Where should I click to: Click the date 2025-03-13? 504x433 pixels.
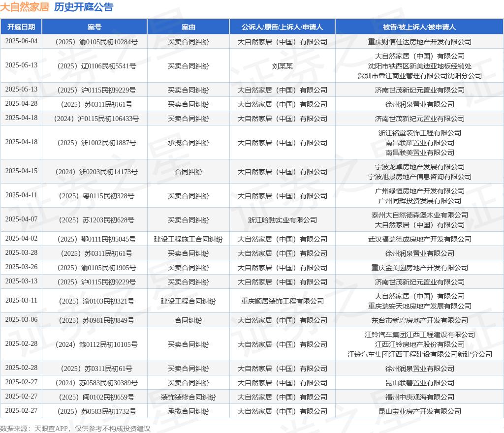[21, 281]
